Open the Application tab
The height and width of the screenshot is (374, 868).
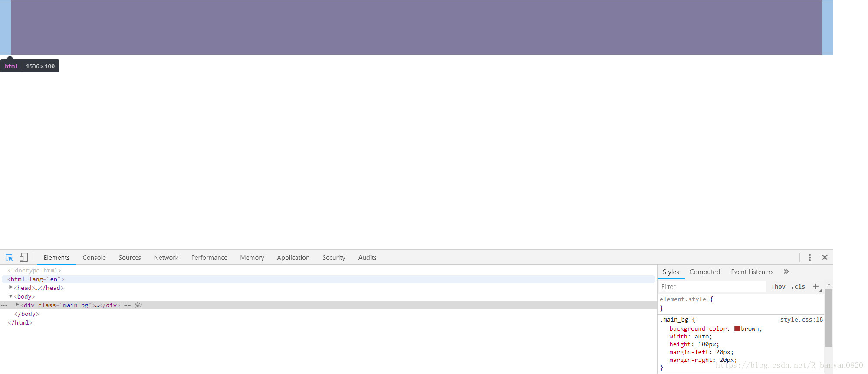point(293,257)
